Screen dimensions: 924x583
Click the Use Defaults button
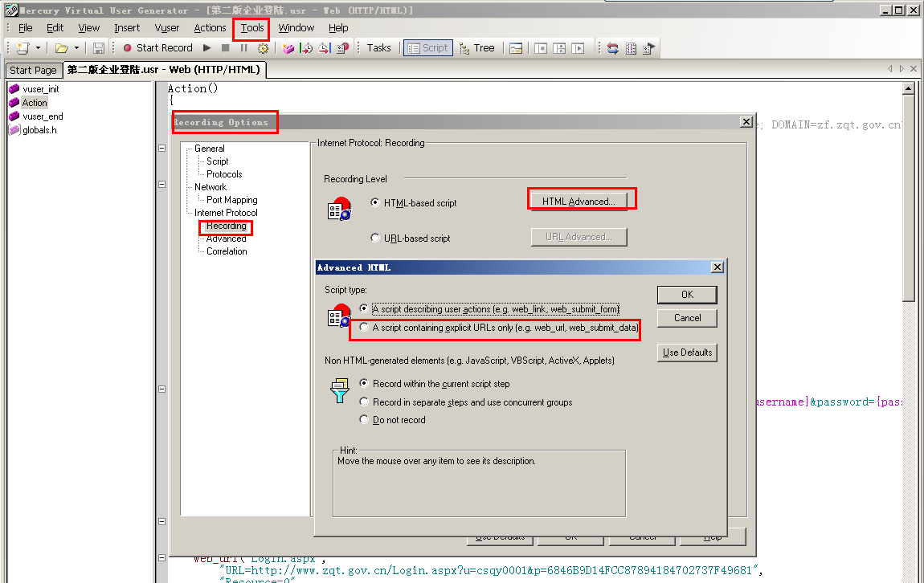point(687,352)
